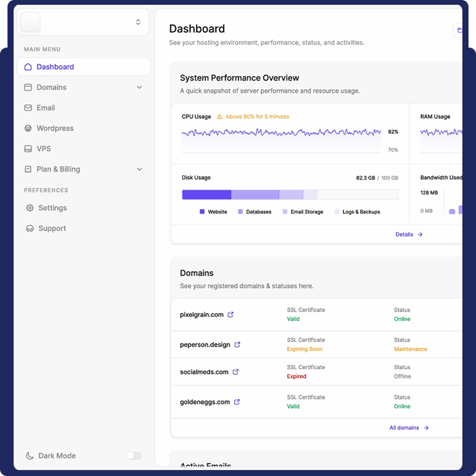
Task: Open the system performance Details link
Action: (x=409, y=234)
